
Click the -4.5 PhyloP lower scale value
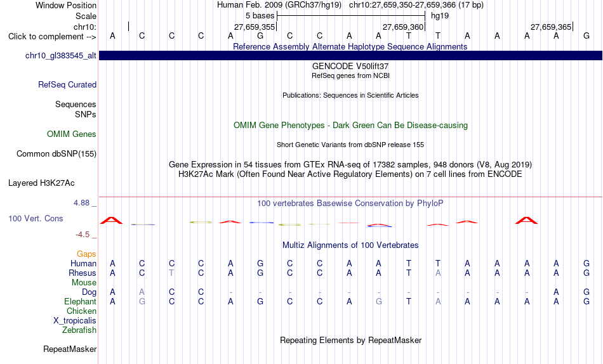[83, 235]
